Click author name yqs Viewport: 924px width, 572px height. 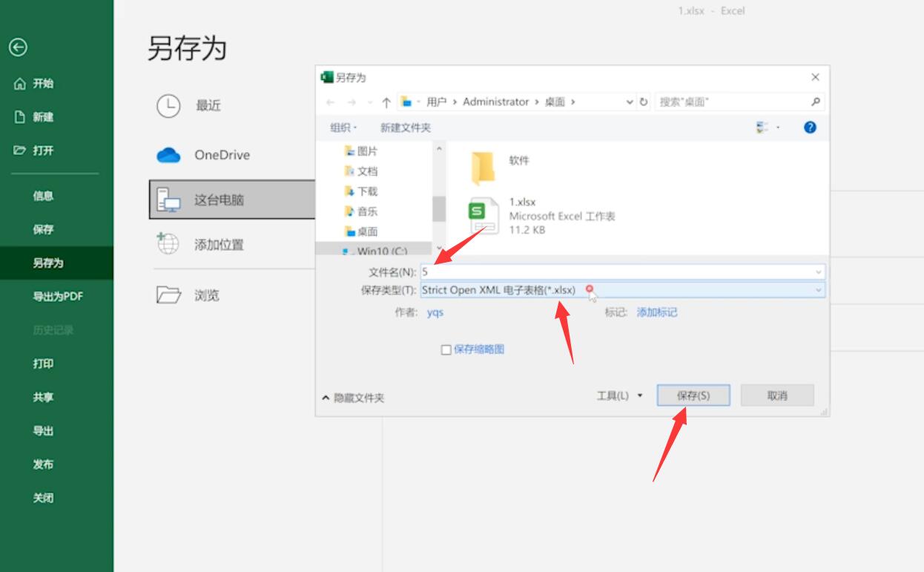coord(435,312)
